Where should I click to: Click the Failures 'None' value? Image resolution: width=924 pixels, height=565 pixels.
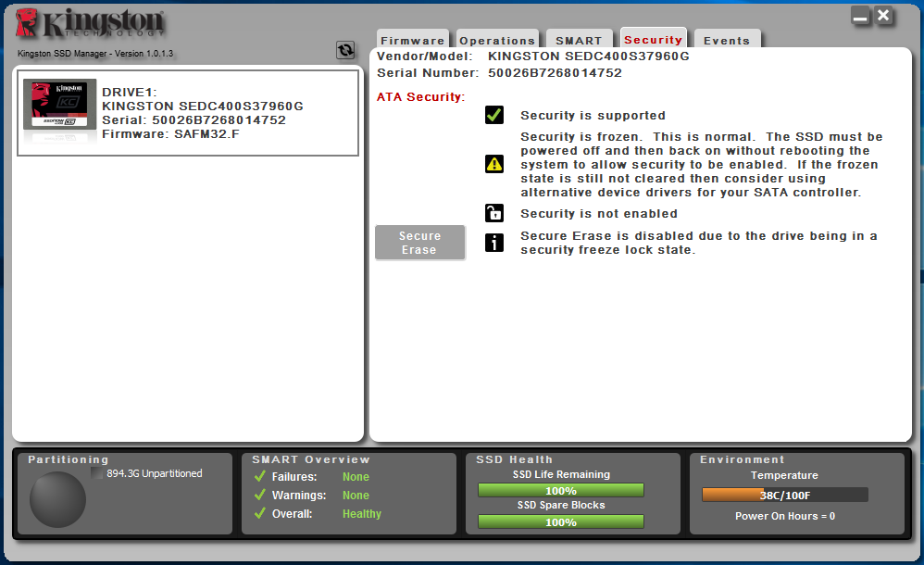pyautogui.click(x=356, y=476)
